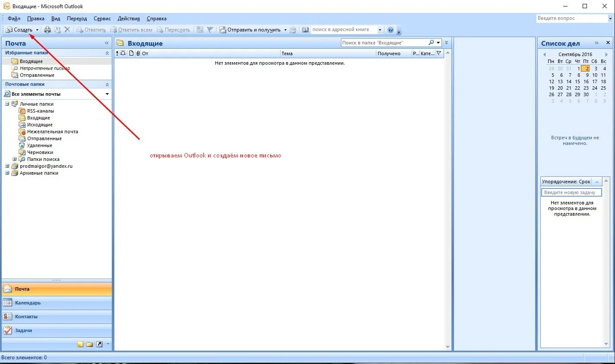This screenshot has height=364, width=615.
Task: Sort messages by the Получено column header
Action: 394,53
